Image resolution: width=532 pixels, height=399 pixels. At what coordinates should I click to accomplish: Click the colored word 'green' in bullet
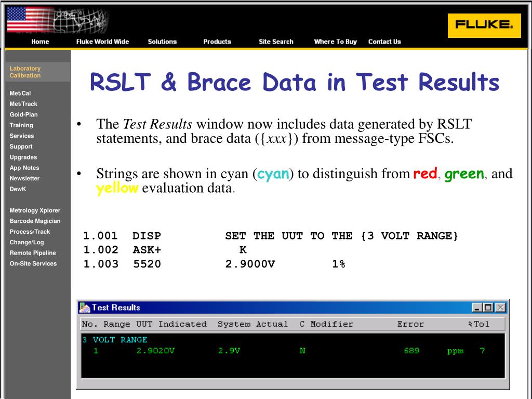click(464, 174)
